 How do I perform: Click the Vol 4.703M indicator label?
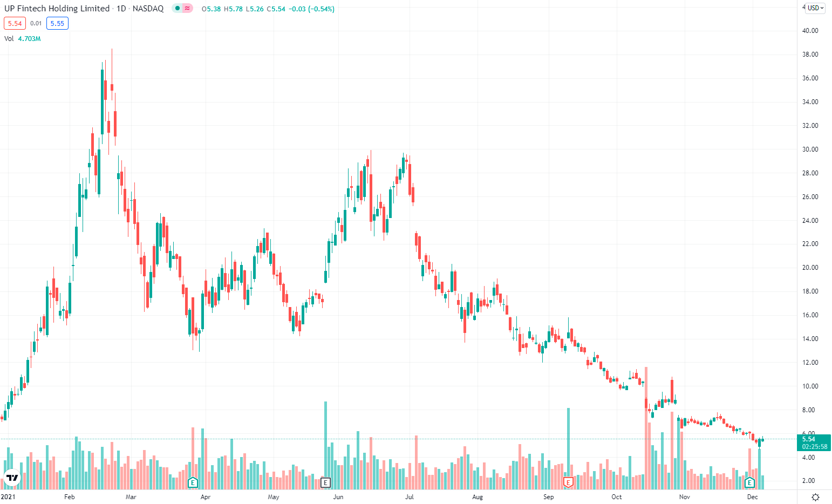pyautogui.click(x=23, y=39)
